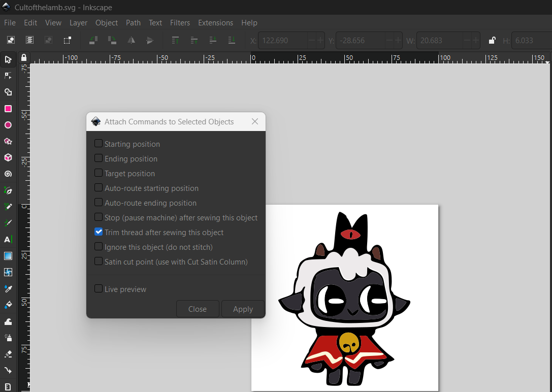
Task: Tick Ignore this object (do not stitch)
Action: coord(99,247)
